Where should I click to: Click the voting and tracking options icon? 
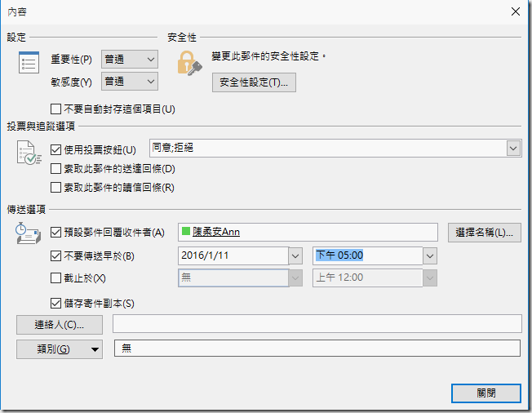[x=29, y=154]
